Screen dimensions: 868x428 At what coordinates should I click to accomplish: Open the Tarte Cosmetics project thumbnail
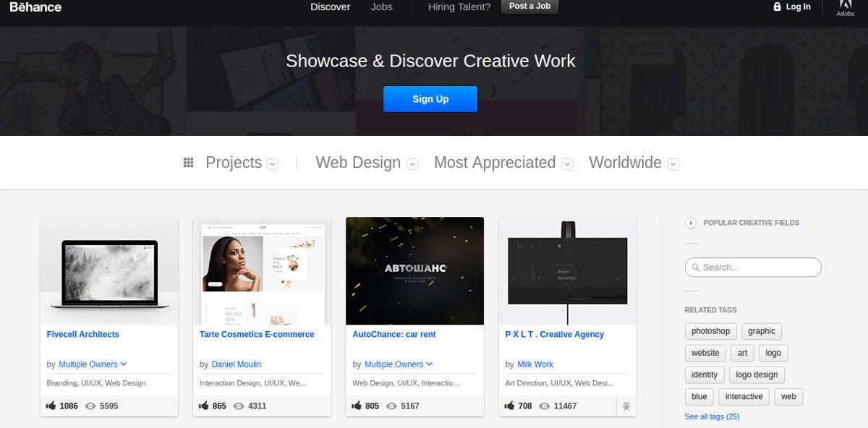click(262, 271)
